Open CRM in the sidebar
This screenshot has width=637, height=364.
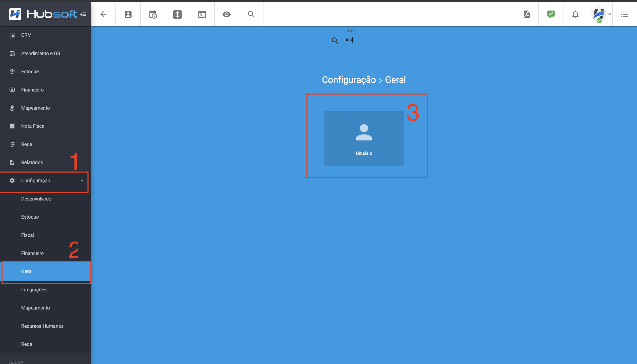tap(45, 35)
